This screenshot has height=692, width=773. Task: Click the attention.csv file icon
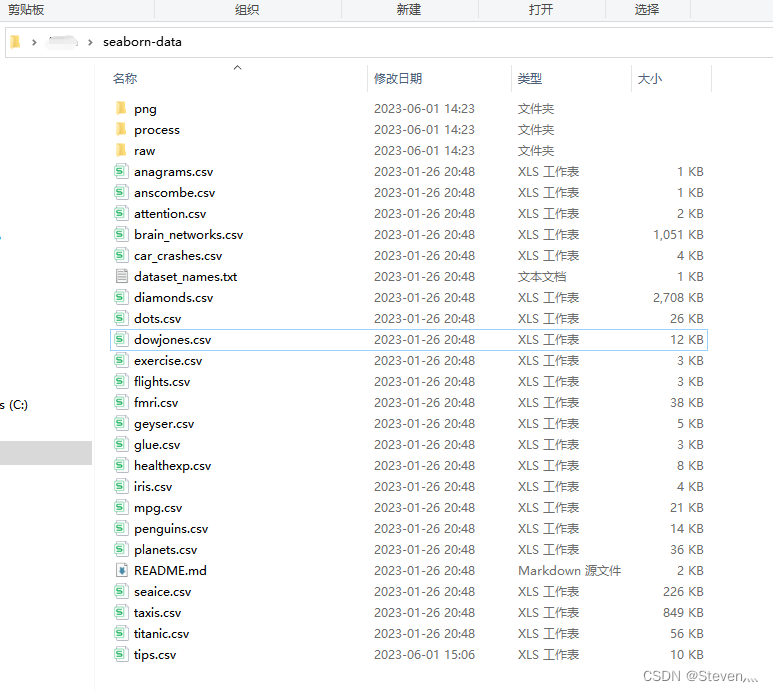pyautogui.click(x=121, y=213)
